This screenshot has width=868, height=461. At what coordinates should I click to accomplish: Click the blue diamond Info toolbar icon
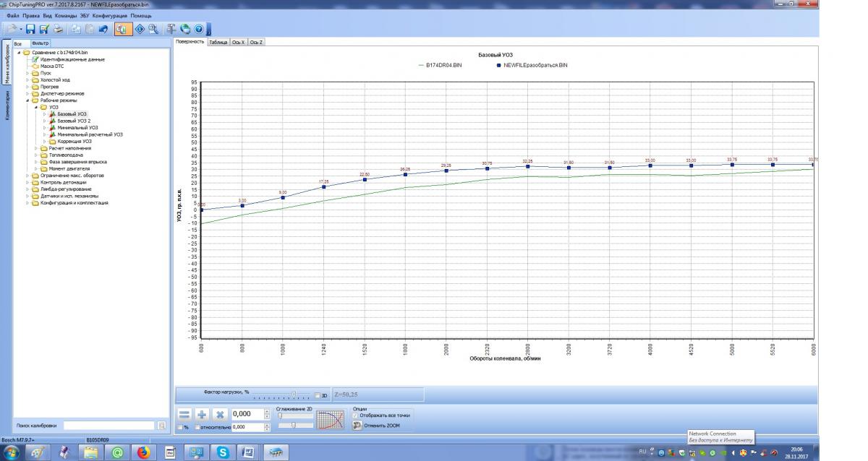[x=139, y=30]
